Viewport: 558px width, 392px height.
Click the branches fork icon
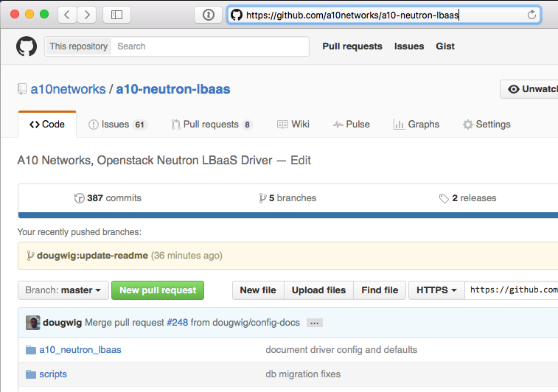(x=262, y=197)
